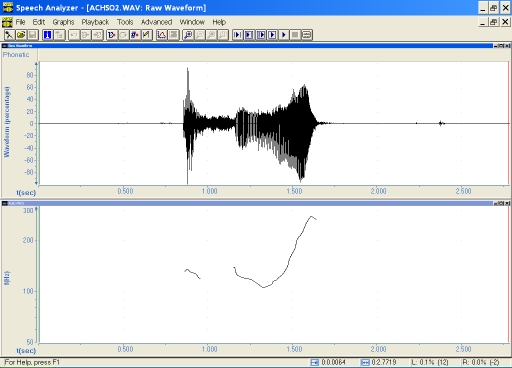Click the record microphone toolbar icon
The height and width of the screenshot is (368, 512).
[x=9, y=35]
